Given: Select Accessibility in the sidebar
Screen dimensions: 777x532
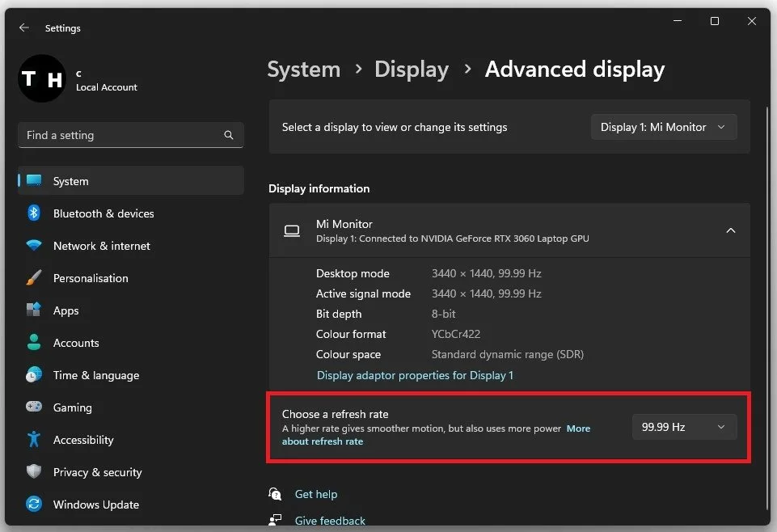Looking at the screenshot, I should (x=131, y=440).
